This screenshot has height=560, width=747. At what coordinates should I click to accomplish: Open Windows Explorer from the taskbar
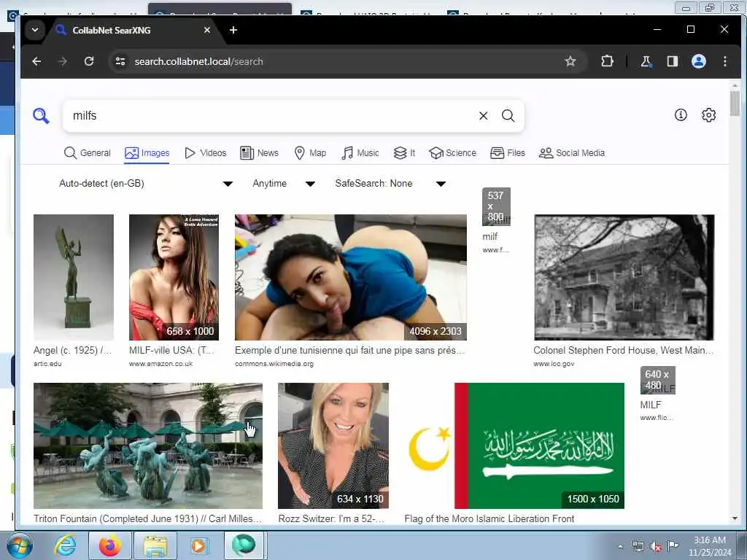(x=155, y=545)
